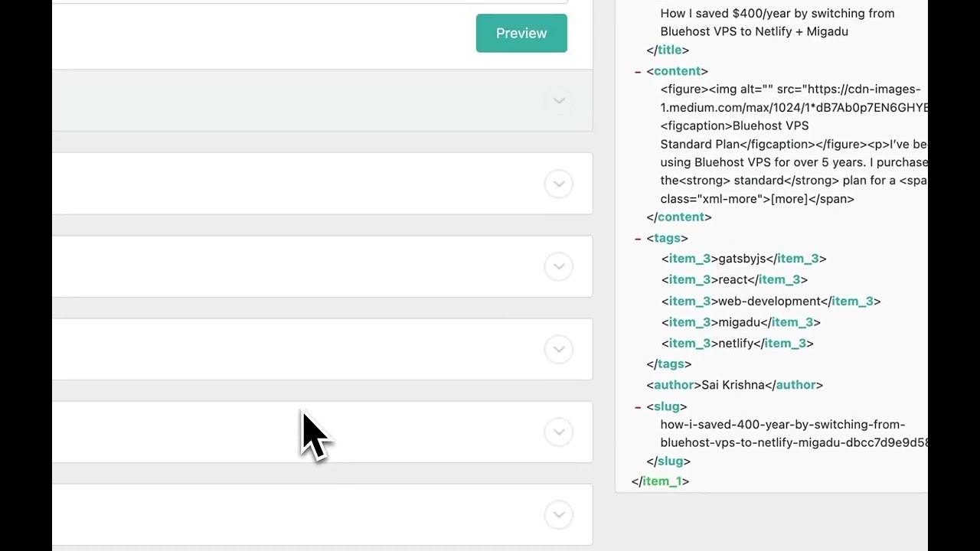Click the opening "<content>" tag name

click(677, 71)
